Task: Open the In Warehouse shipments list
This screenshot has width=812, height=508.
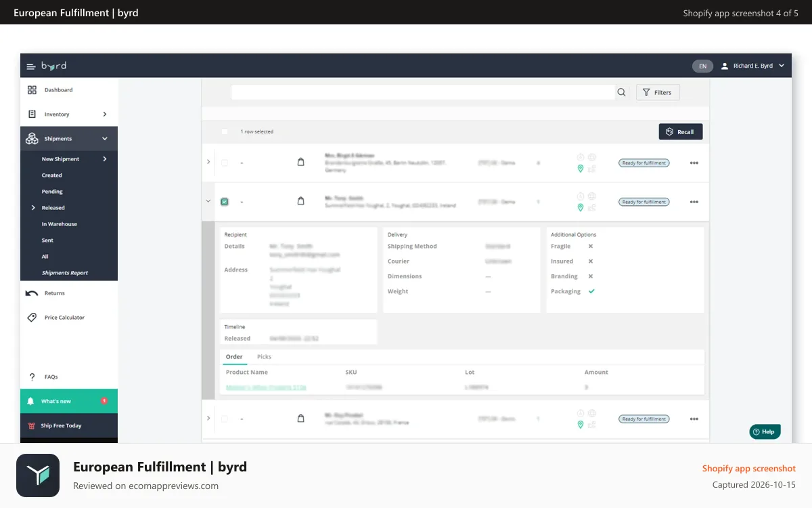Action: (60, 224)
